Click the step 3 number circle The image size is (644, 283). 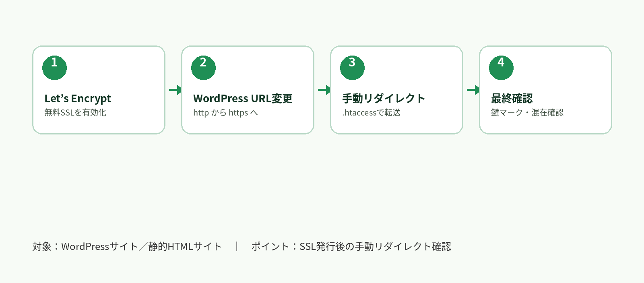coord(352,68)
